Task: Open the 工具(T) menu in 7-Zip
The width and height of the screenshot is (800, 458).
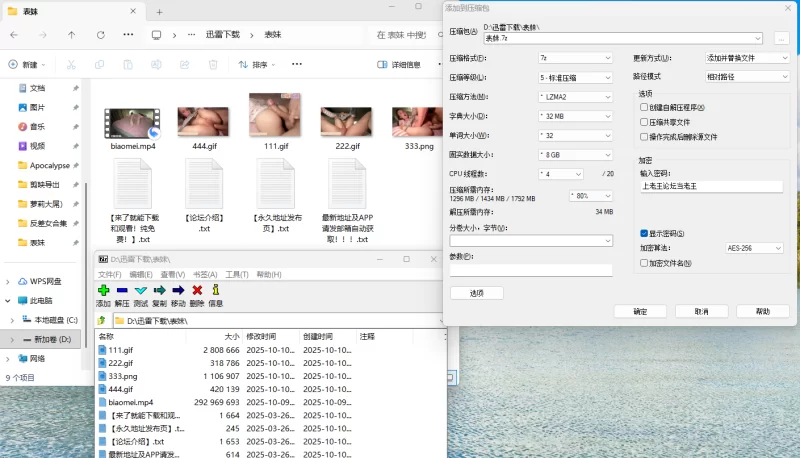Action: pyautogui.click(x=236, y=274)
